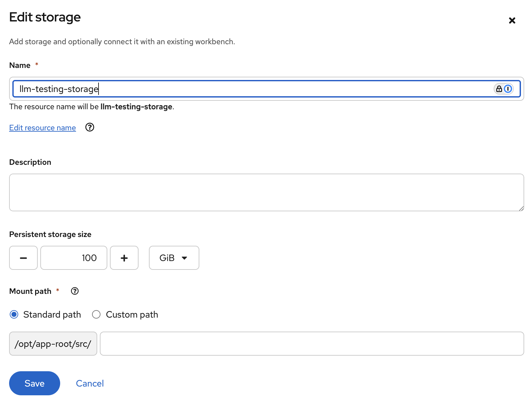532x407 pixels.
Task: Click the resource name helper text
Action: click(92, 107)
